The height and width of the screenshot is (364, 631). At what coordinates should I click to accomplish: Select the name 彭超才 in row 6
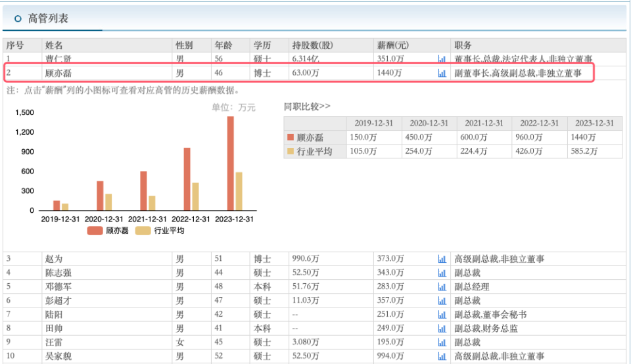[58, 301]
